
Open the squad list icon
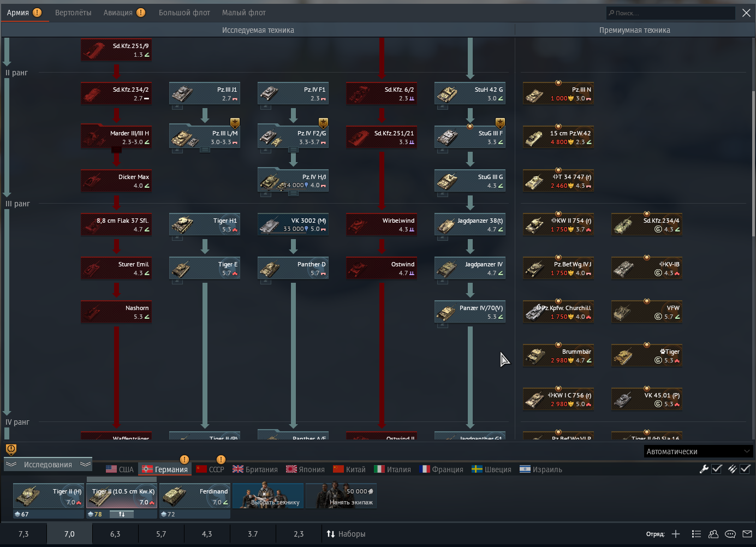(696, 534)
